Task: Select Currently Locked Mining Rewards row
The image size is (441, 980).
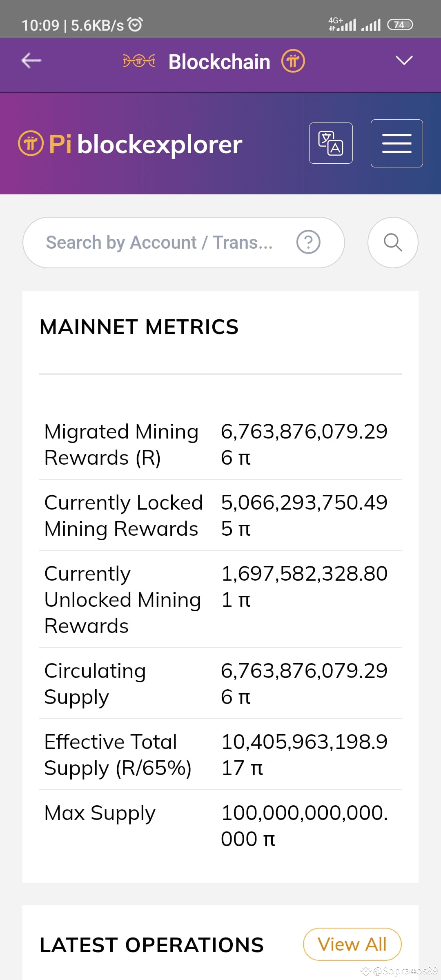Action: pos(220,515)
